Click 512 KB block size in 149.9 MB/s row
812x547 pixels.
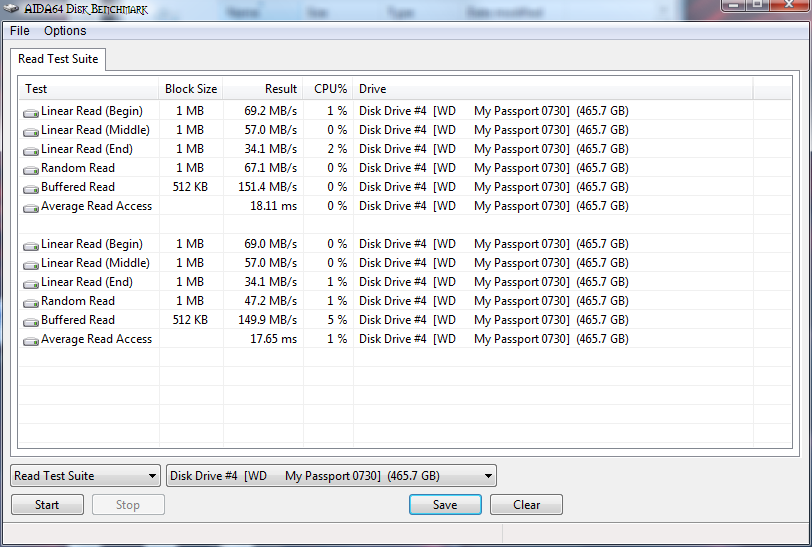pos(190,320)
